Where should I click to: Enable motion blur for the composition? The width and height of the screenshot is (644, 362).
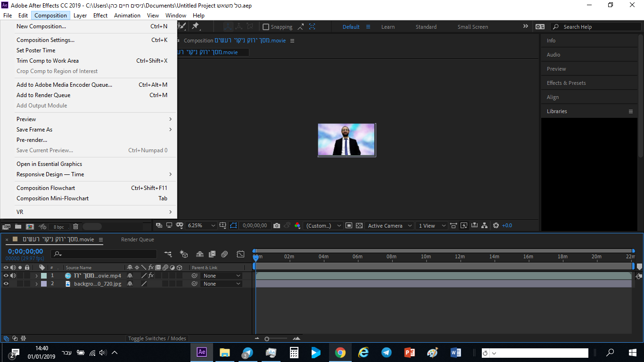225,254
